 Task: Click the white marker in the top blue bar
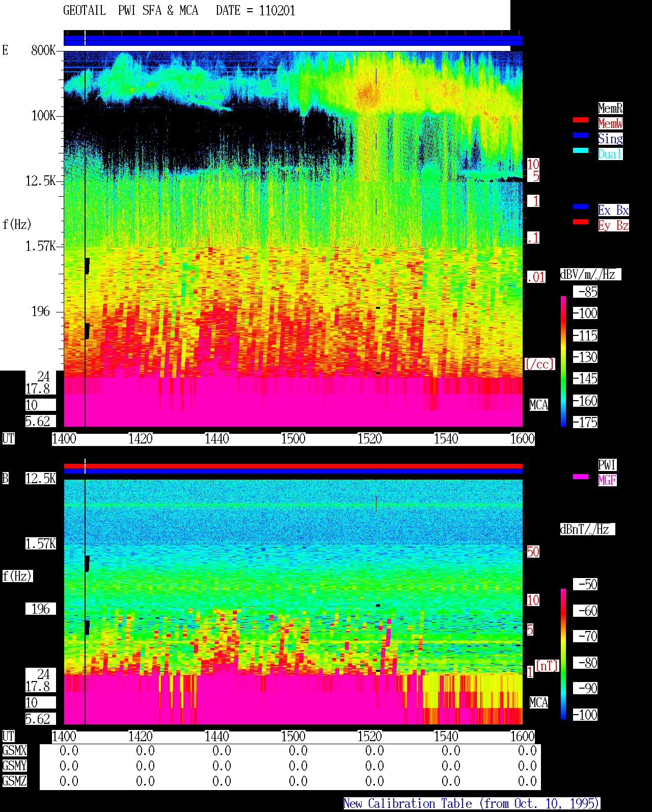point(85,41)
